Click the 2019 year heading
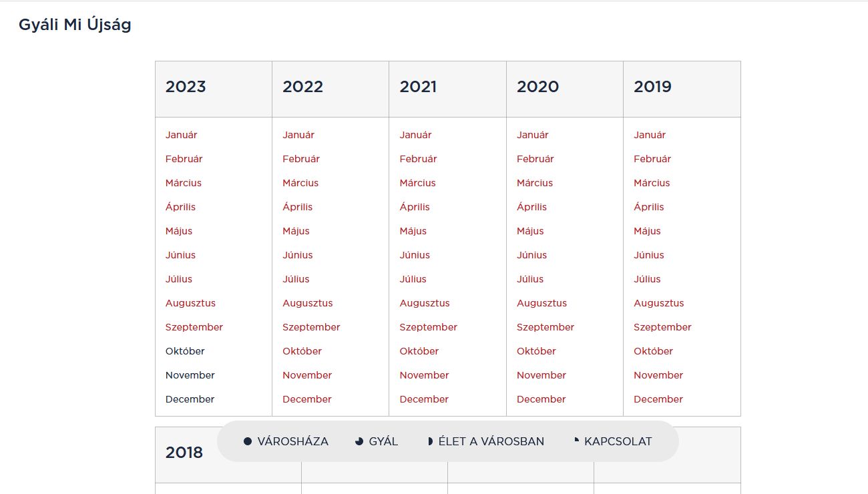Screen dimensions: 868x494 pyautogui.click(x=652, y=87)
